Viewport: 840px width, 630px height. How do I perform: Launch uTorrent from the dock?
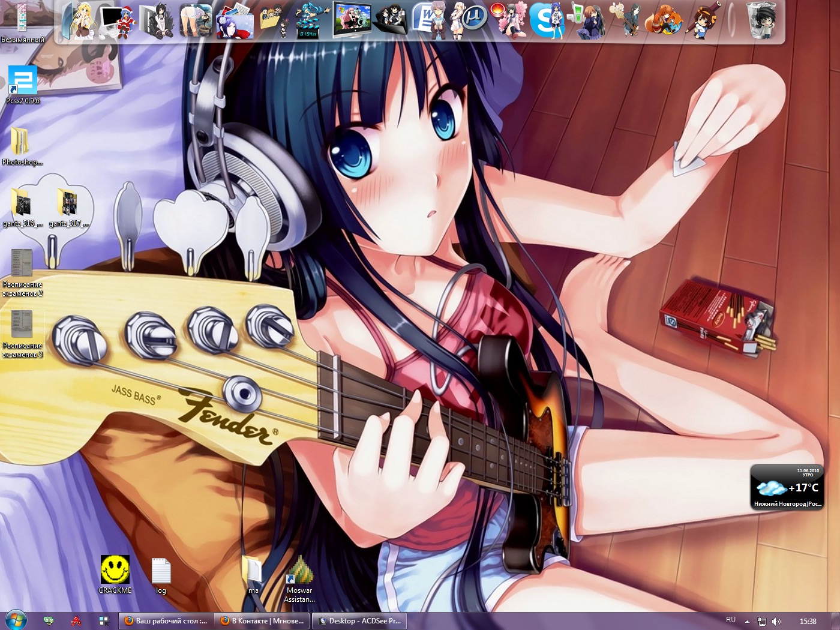click(467, 20)
